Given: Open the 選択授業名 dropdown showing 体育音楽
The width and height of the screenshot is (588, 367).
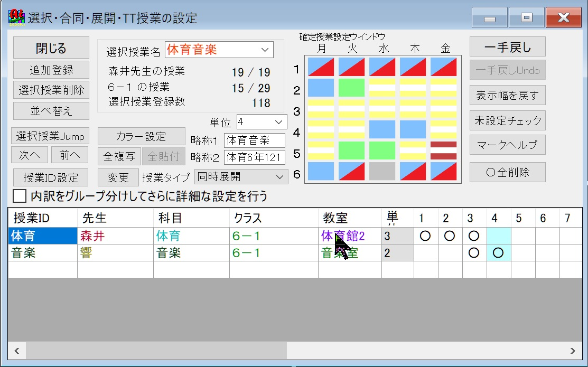Looking at the screenshot, I should click(219, 50).
